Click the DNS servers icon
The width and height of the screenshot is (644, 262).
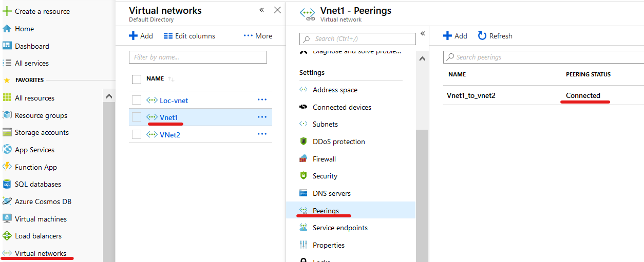(x=304, y=193)
